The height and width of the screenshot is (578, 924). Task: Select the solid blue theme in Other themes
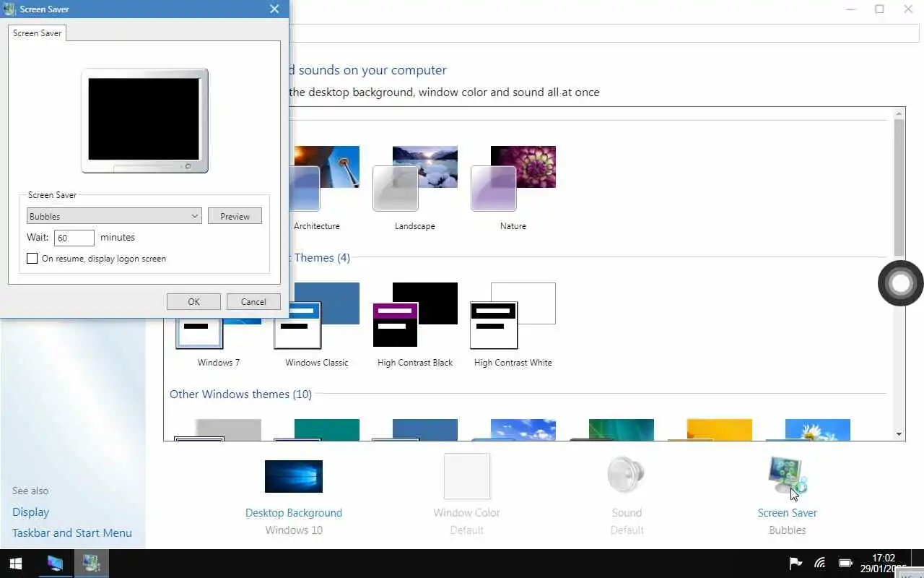pos(415,430)
